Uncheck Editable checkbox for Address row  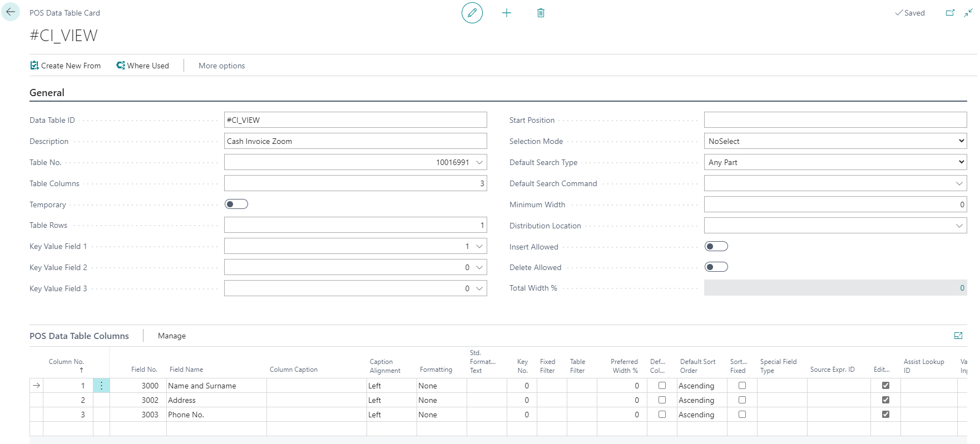pos(885,400)
